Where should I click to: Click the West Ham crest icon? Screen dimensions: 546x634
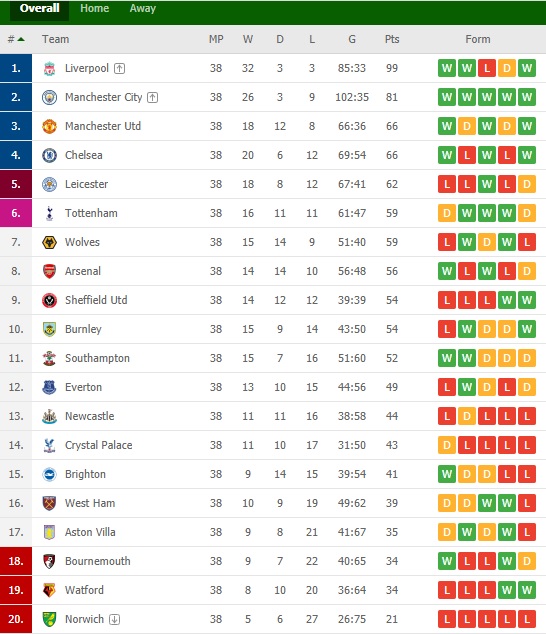tap(49, 503)
